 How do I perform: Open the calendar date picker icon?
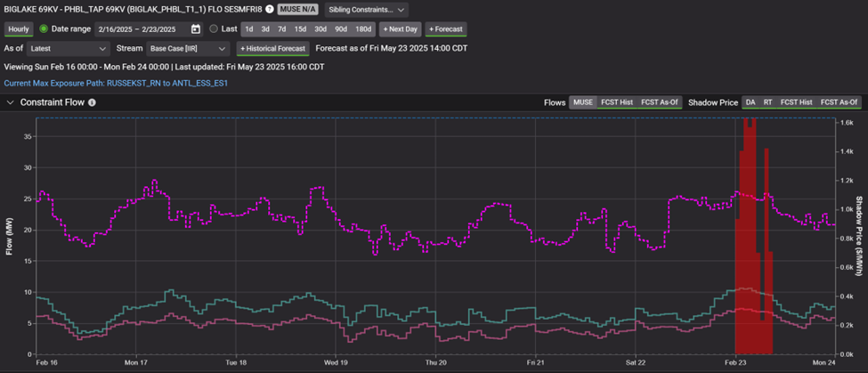196,29
